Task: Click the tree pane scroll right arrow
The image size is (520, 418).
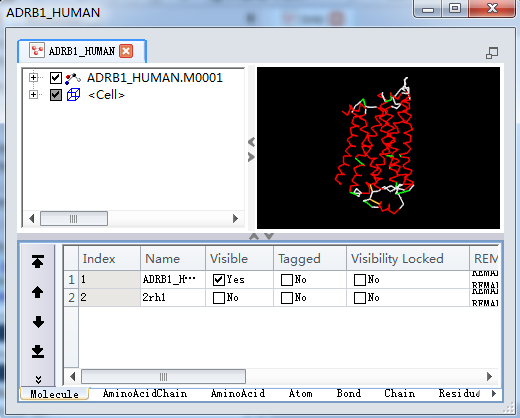Action: click(x=235, y=219)
